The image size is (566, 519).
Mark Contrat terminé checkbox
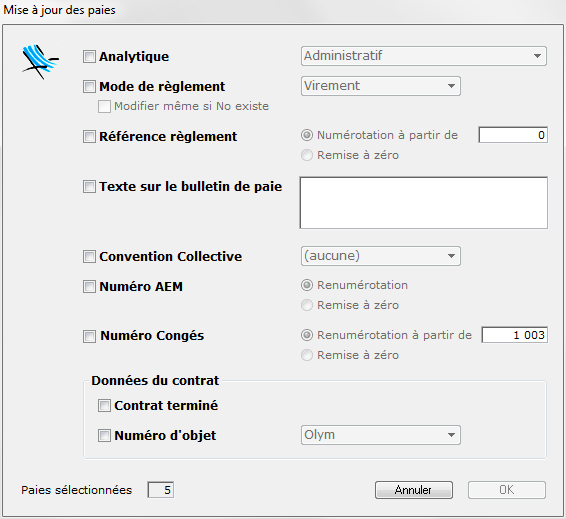click(104, 406)
